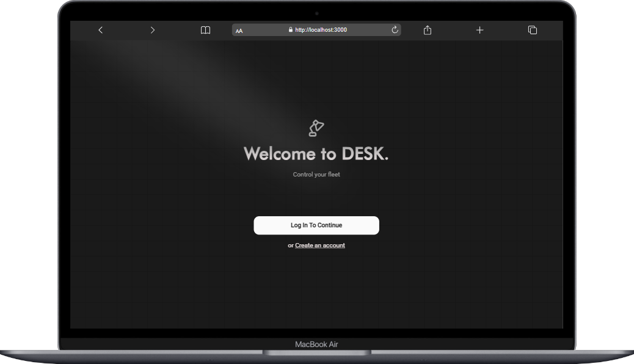634x364 pixels.
Task: Click the padlock icon in address bar
Action: click(x=291, y=30)
